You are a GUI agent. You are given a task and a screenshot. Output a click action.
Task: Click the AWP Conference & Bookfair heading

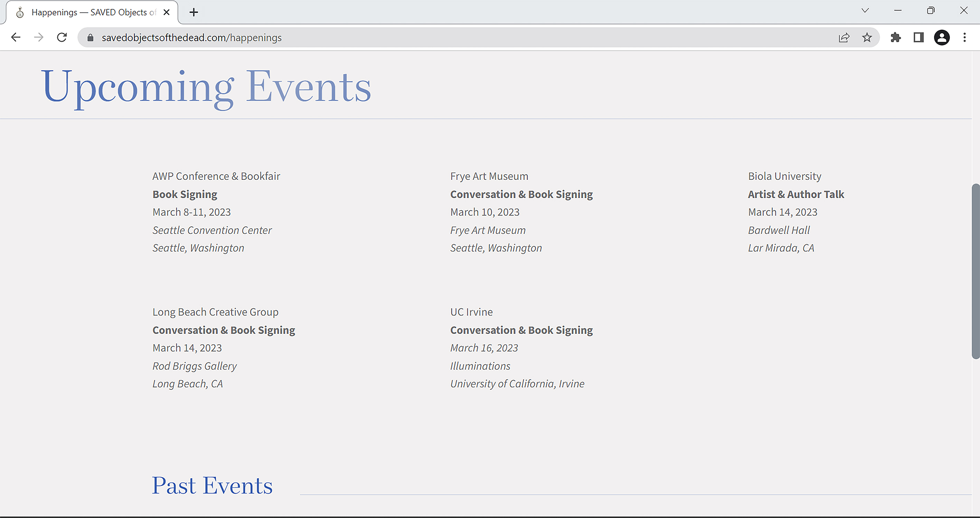(x=216, y=176)
